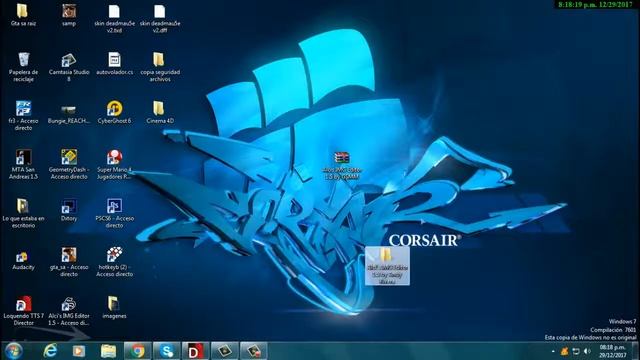Show hidden system tray icons
Screen dimensions: 640x360
click(553, 351)
